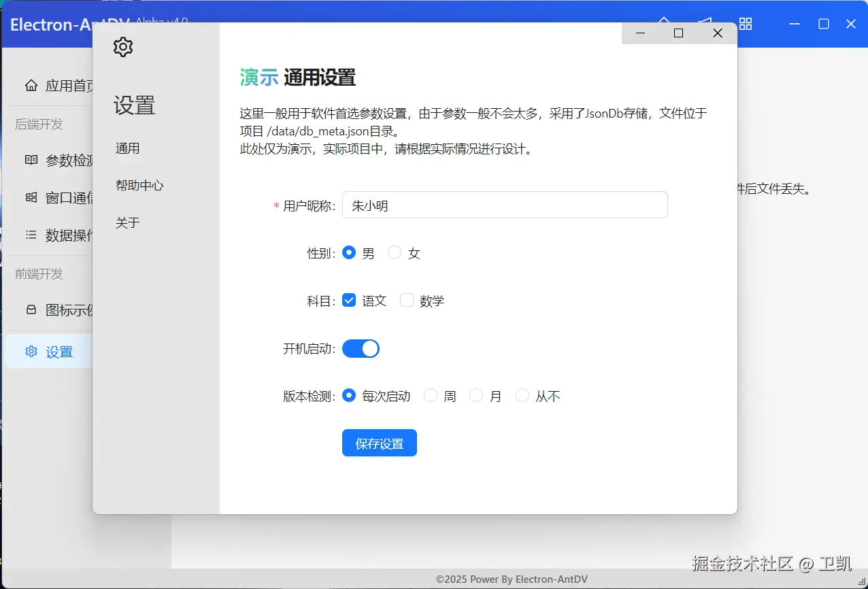Open the 通用 settings section

[x=127, y=148]
